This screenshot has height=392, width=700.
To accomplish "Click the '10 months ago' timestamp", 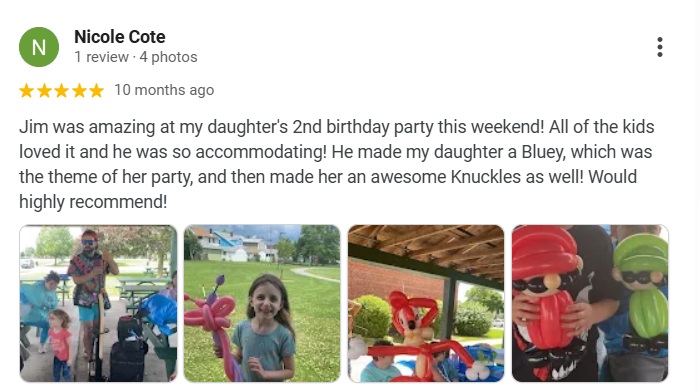I will pos(164,90).
